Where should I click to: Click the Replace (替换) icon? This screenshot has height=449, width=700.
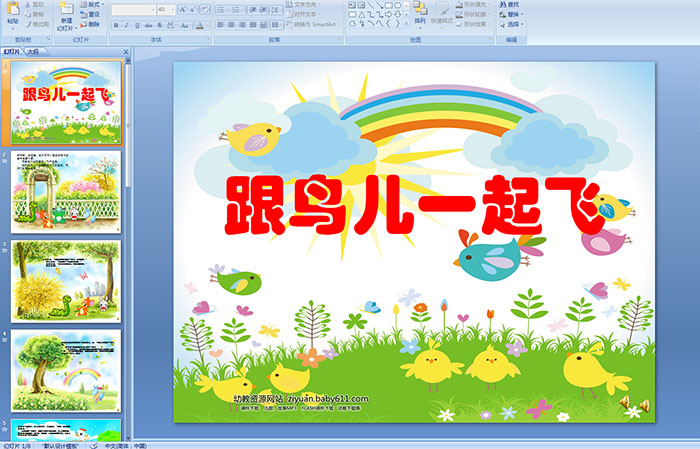510,15
